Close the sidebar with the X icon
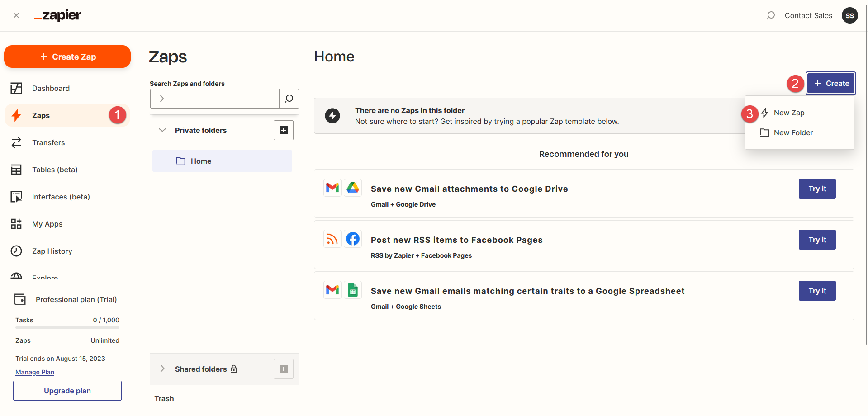868x416 pixels. tap(16, 15)
